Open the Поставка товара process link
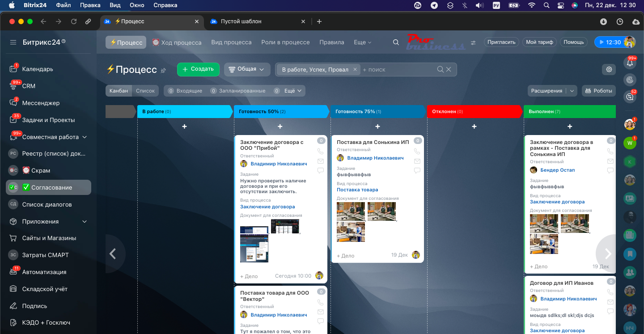The width and height of the screenshot is (644, 334). click(357, 190)
